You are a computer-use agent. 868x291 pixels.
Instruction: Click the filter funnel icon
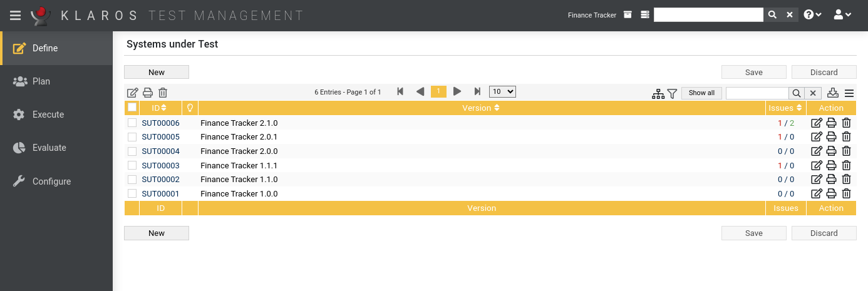point(672,93)
